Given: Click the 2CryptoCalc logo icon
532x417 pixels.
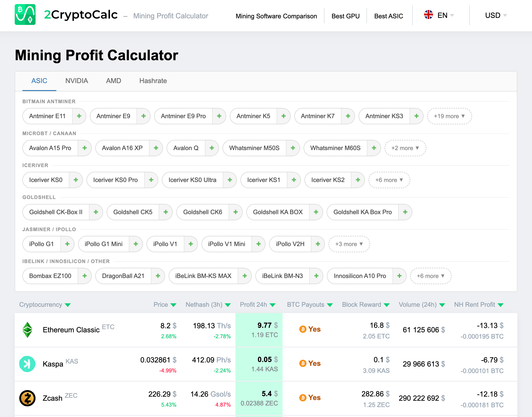Looking at the screenshot, I should click(25, 15).
